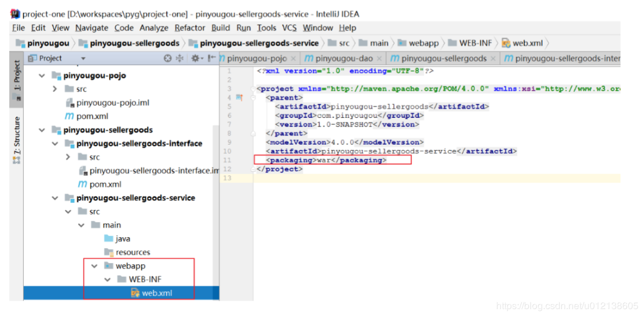644x317 pixels.
Task: Expand src under pinyougou-sellergoods-interface
Action: coord(68,157)
